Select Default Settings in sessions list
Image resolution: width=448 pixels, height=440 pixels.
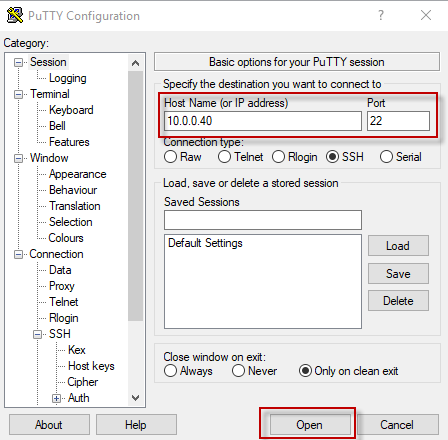coord(205,243)
